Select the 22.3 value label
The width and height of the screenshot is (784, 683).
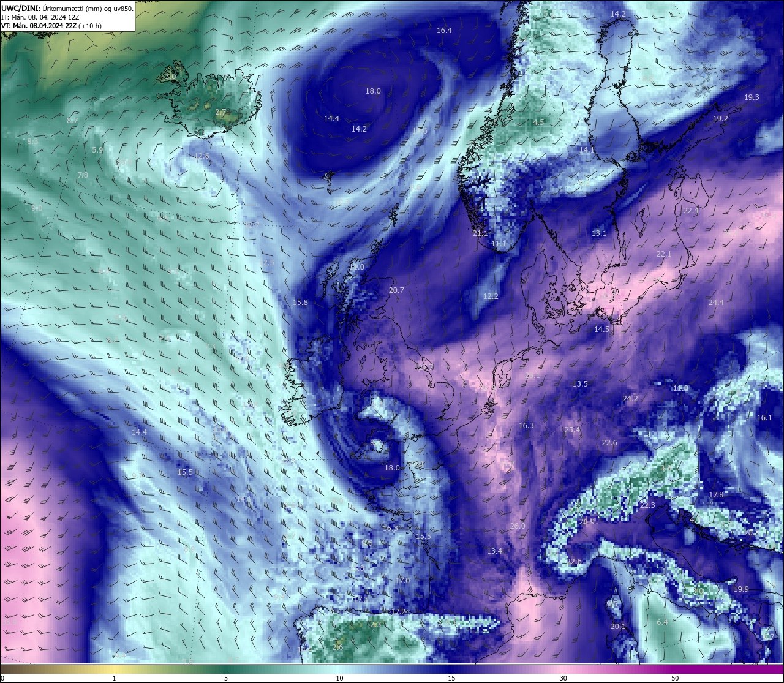(x=647, y=505)
